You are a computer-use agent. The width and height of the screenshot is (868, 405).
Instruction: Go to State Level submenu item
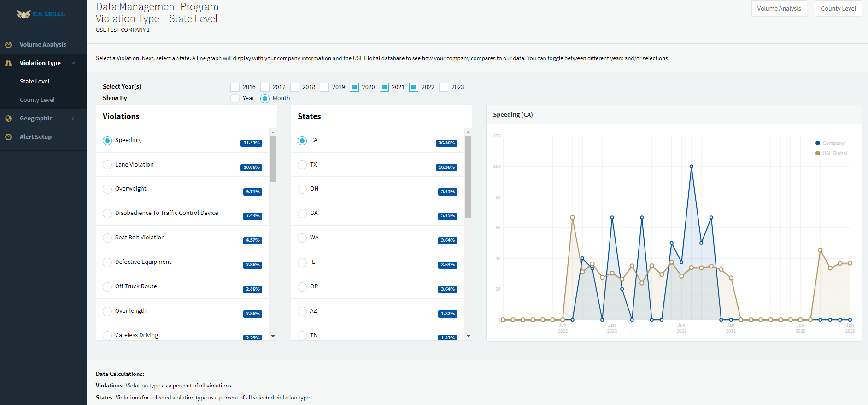(35, 82)
